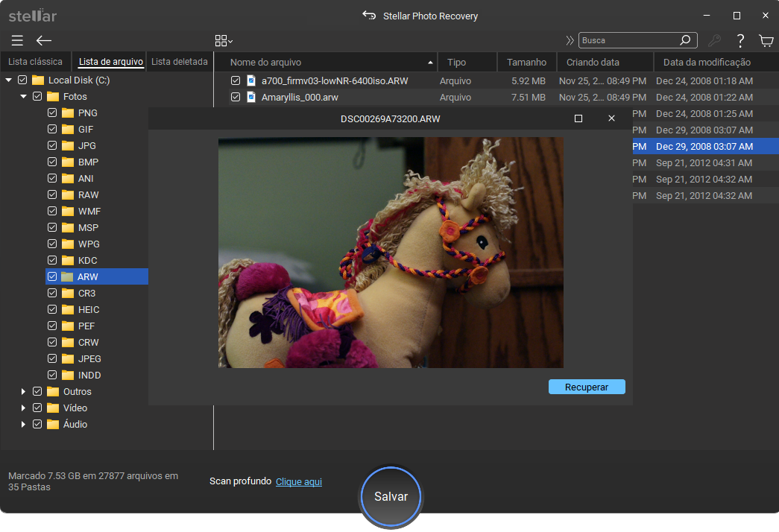Click the Recuperar button

[587, 387]
